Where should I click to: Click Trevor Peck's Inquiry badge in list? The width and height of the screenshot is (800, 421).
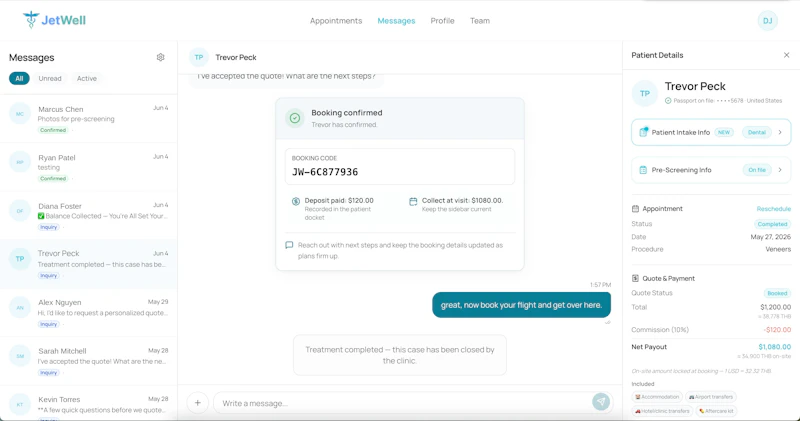coord(49,276)
